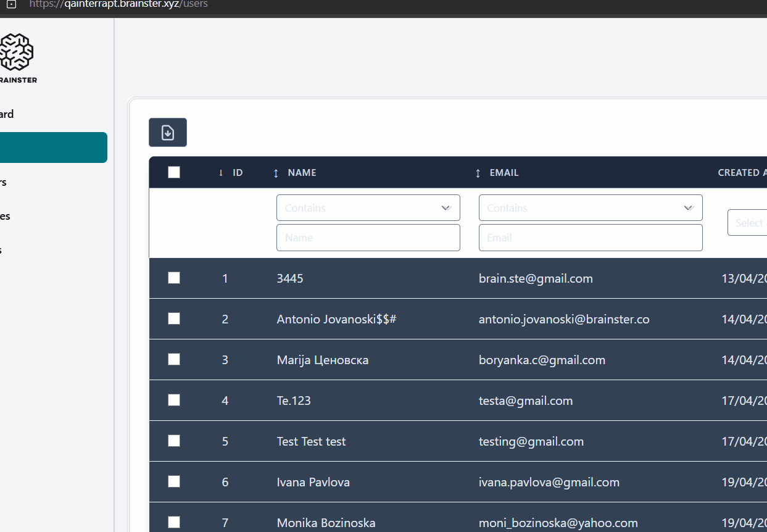Select the Antonio Jovanoski row checkbox

[174, 319]
